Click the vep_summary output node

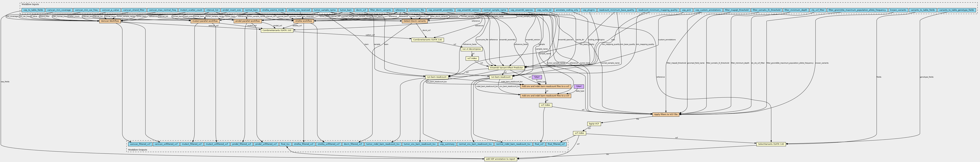pyautogui.click(x=447, y=144)
